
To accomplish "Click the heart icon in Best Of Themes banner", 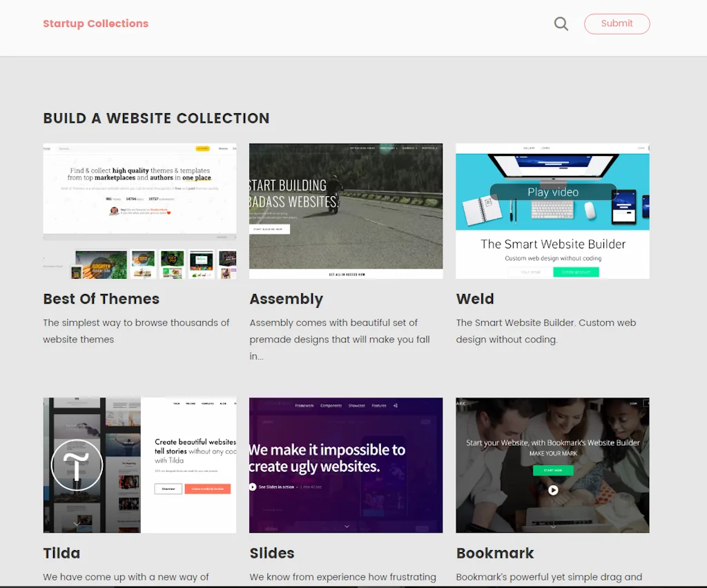I will point(168,213).
